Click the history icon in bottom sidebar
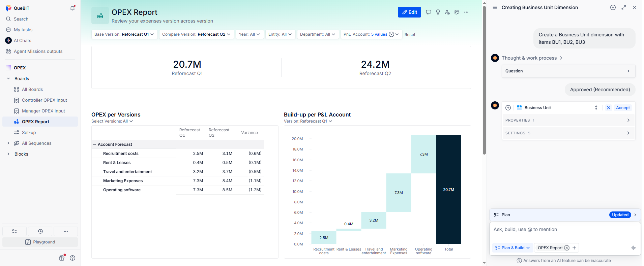Image resolution: width=644 pixels, height=266 pixels. click(40, 231)
